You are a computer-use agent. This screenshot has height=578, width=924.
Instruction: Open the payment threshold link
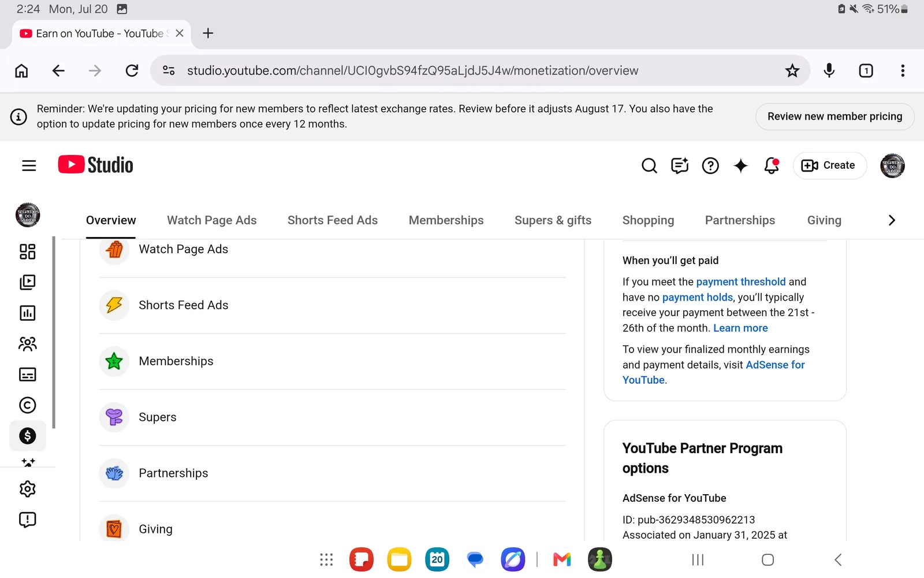741,281
